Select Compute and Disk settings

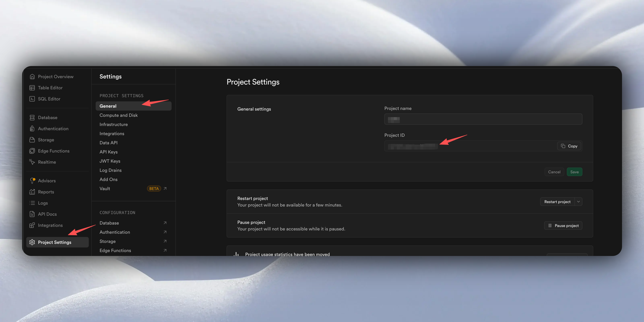point(118,115)
